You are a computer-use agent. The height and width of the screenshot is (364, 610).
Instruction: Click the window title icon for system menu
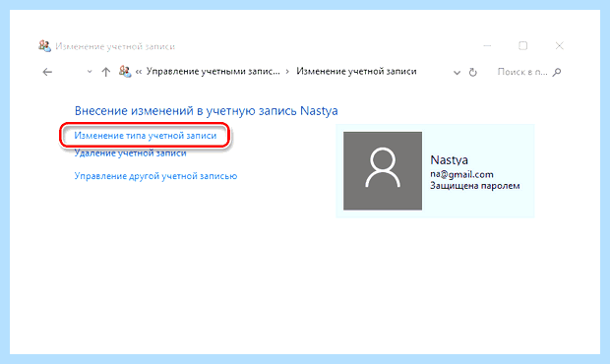coord(44,46)
